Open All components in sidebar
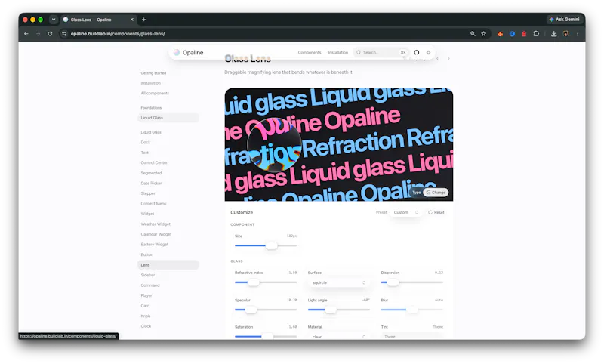The height and width of the screenshot is (364, 604). 155,93
